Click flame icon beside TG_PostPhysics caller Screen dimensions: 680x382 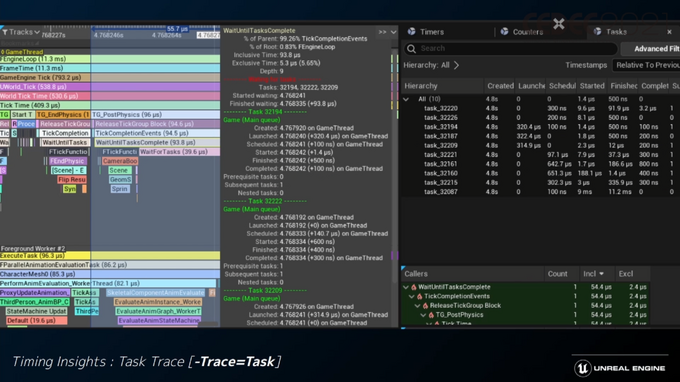click(x=431, y=315)
